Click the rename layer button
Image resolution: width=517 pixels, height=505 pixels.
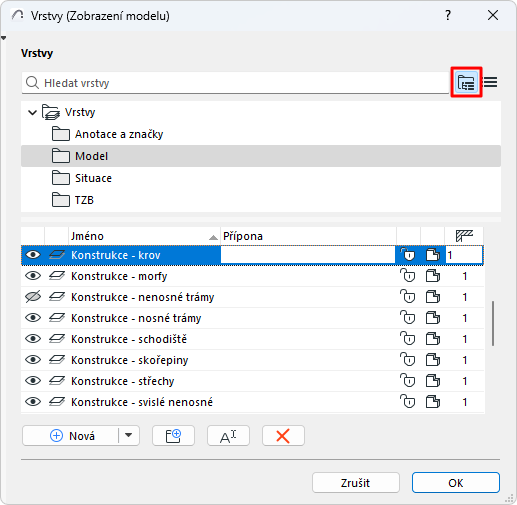click(228, 436)
